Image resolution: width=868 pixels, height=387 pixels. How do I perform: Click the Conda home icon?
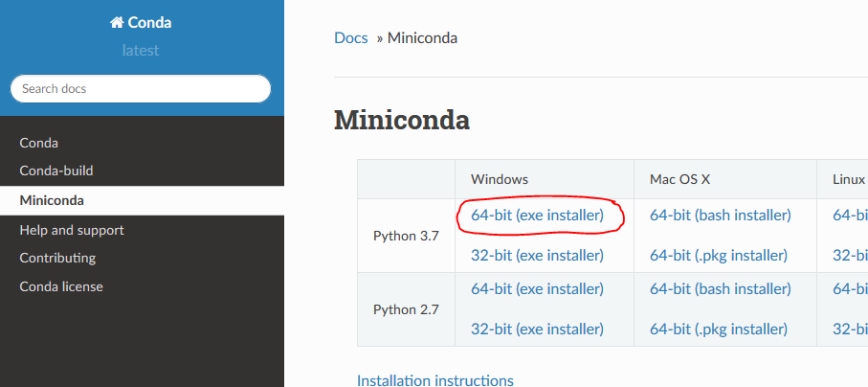(116, 23)
